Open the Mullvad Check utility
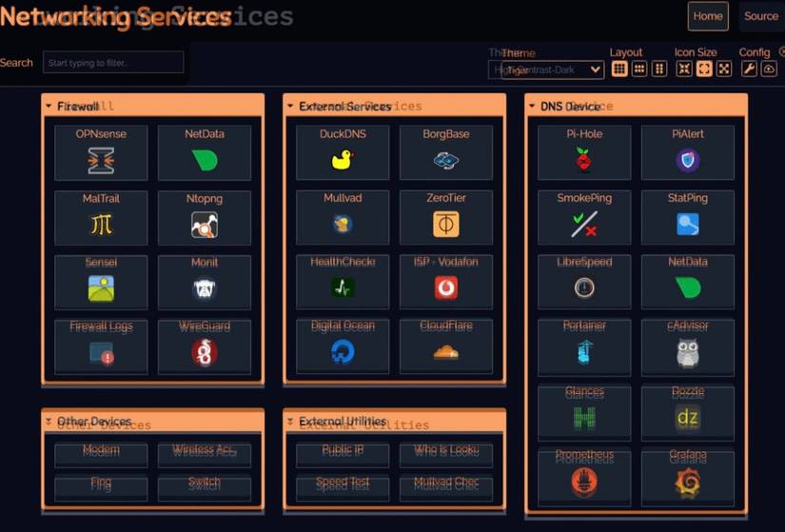Viewport: 785px width, 532px height. [446, 488]
